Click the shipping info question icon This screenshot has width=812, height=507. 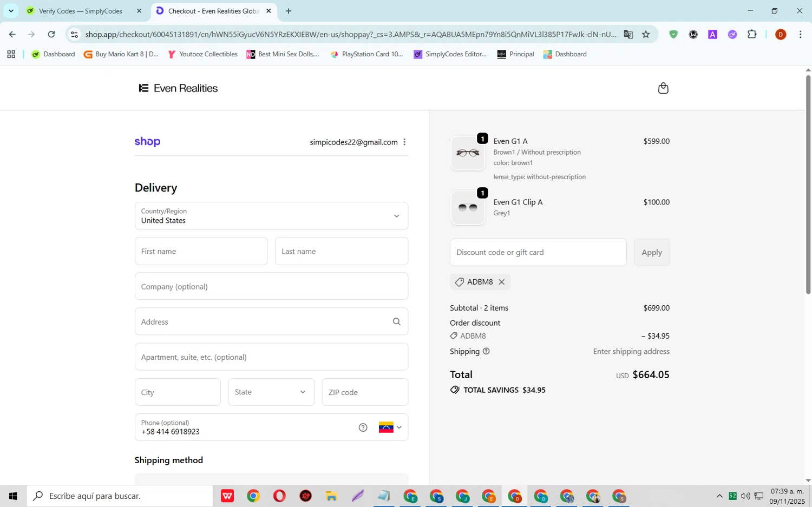pyautogui.click(x=486, y=351)
